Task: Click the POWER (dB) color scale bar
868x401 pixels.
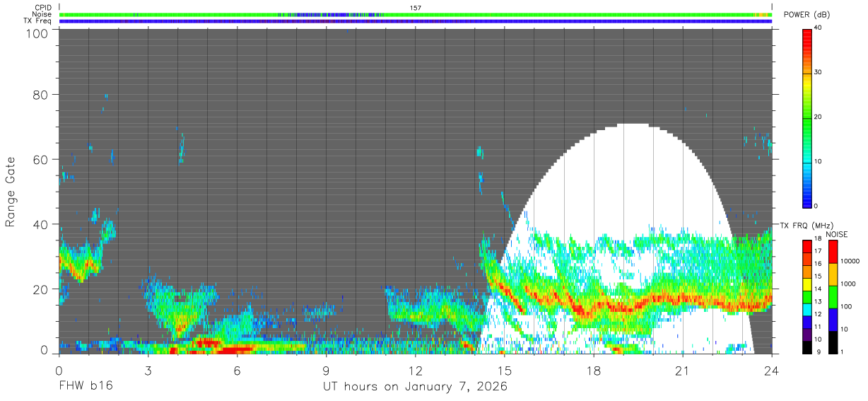Action: pos(807,117)
